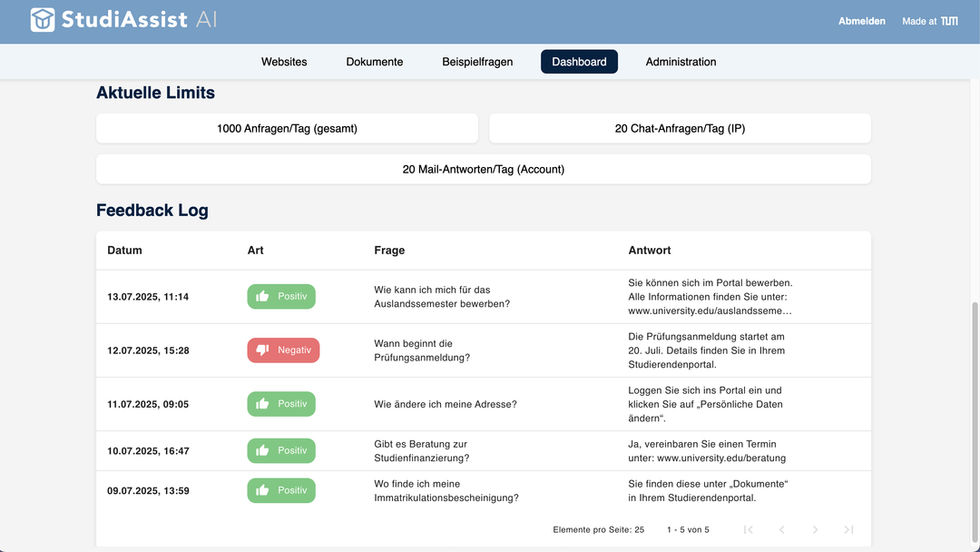Click the next page chevron in pagination
The image size is (980, 552).
coord(815,529)
